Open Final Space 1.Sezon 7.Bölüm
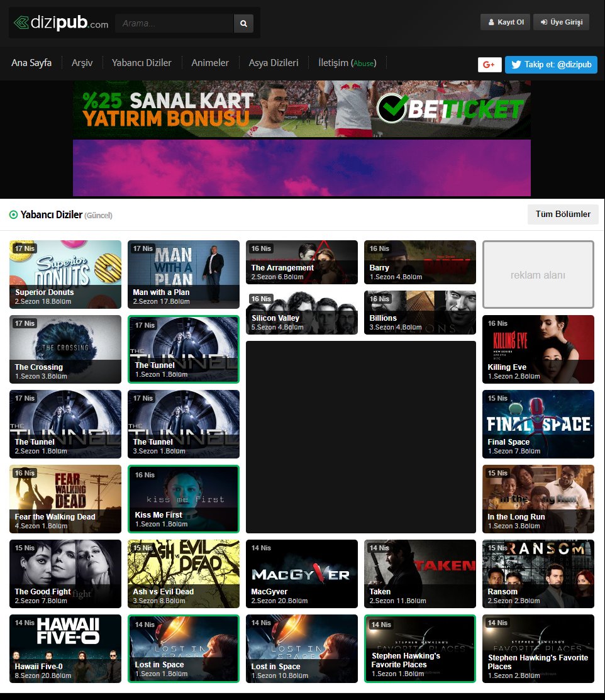Viewport: 605px width, 700px height. tap(538, 424)
